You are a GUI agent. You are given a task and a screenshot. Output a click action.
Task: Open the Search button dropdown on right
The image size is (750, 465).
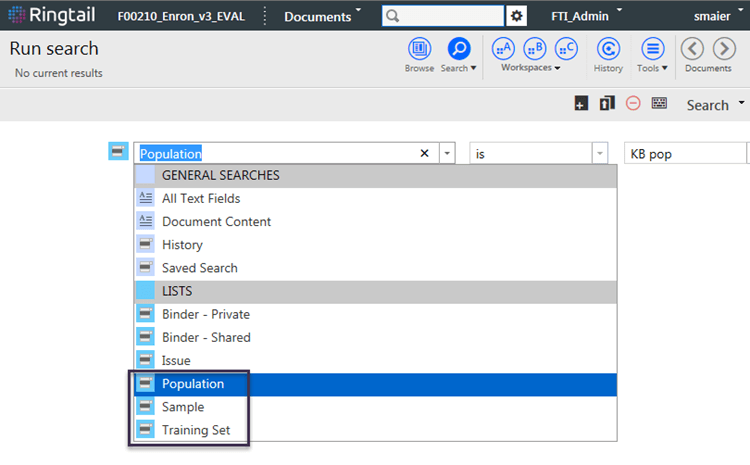point(741,102)
